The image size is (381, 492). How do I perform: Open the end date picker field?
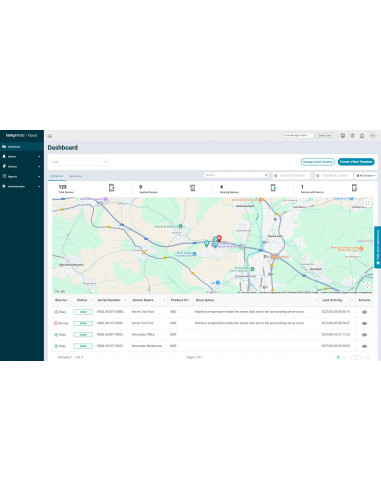pyautogui.click(x=334, y=175)
